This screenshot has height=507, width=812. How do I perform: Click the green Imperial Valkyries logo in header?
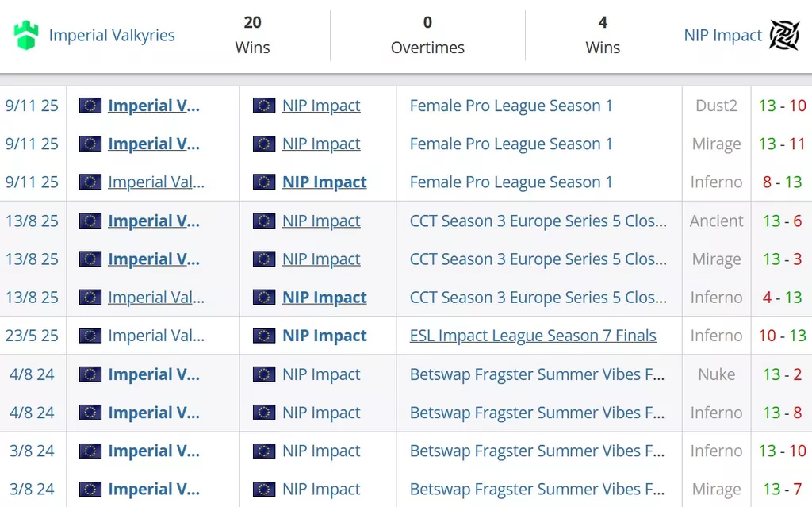pyautogui.click(x=26, y=36)
